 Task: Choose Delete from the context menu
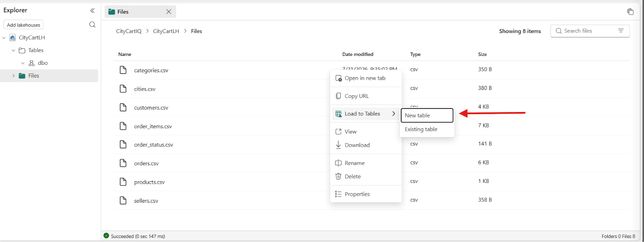point(366,176)
